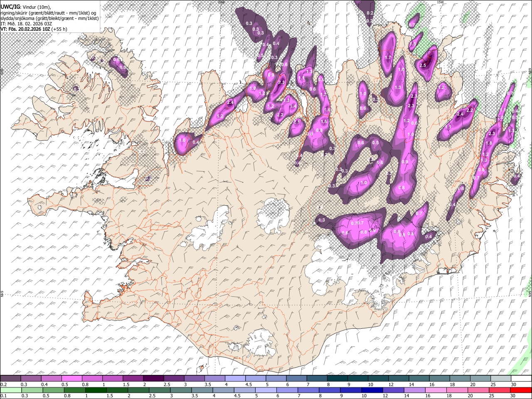Select the rain-scale swatch between 8 and 9

coord(329,390)
